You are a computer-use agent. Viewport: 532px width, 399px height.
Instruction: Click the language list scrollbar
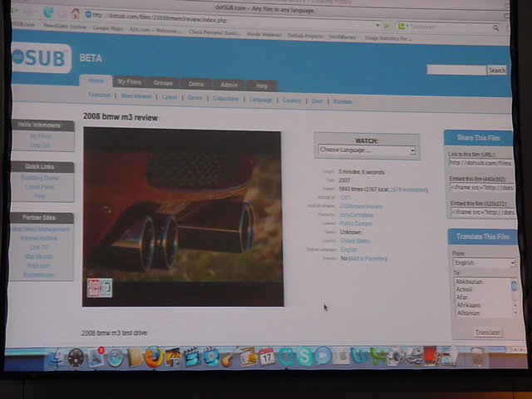pyautogui.click(x=515, y=298)
